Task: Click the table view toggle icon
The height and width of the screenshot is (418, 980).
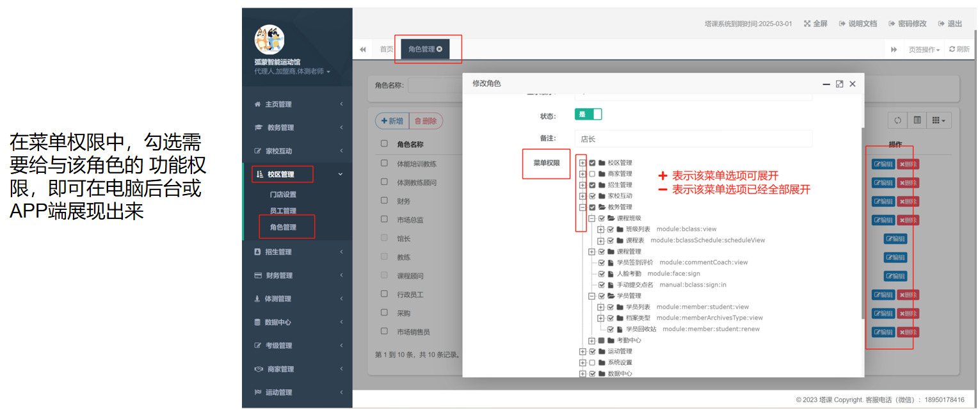Action: point(917,120)
